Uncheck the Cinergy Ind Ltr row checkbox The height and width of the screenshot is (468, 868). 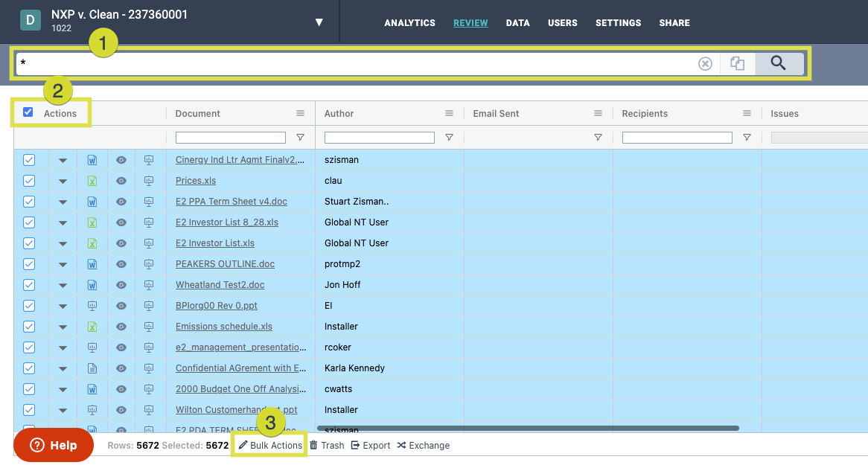click(29, 160)
